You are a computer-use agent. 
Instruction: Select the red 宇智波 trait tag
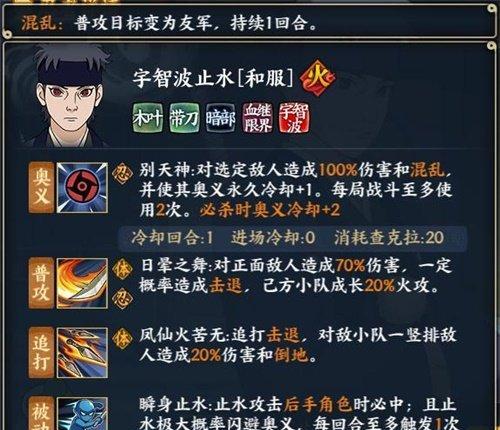click(x=293, y=118)
